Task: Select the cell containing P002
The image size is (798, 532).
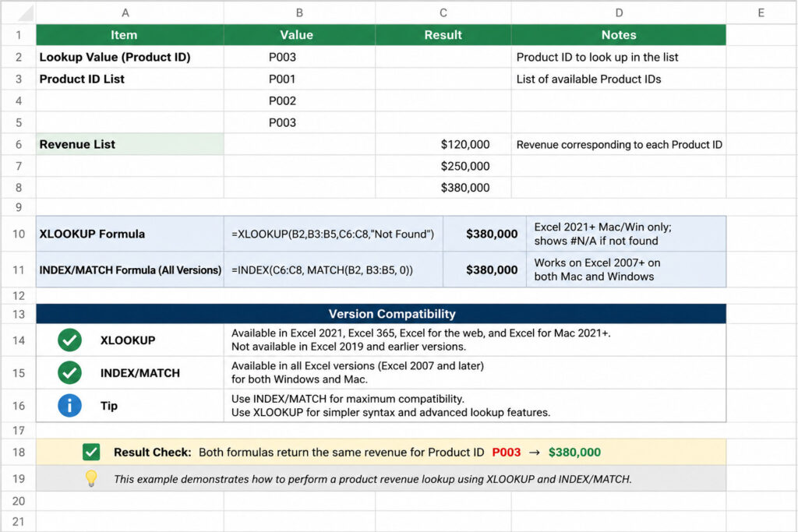Action: point(299,100)
